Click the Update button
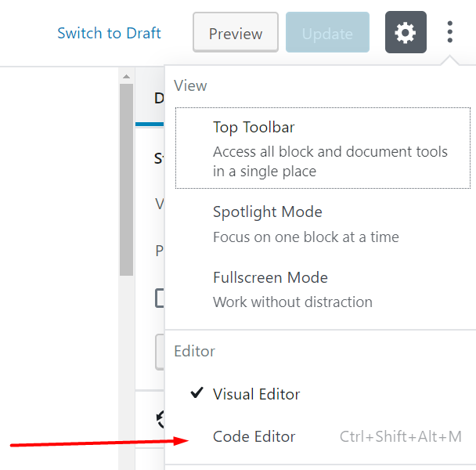 coord(327,32)
